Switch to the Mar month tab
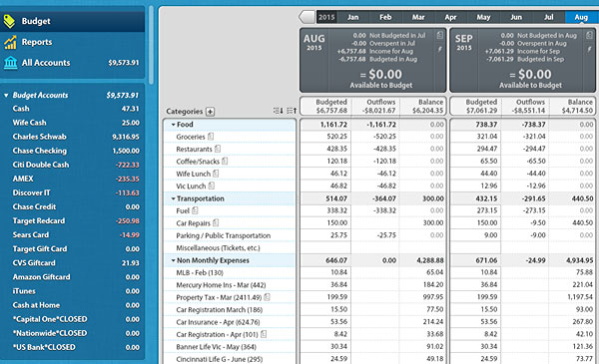The height and width of the screenshot is (364, 599). point(418,17)
